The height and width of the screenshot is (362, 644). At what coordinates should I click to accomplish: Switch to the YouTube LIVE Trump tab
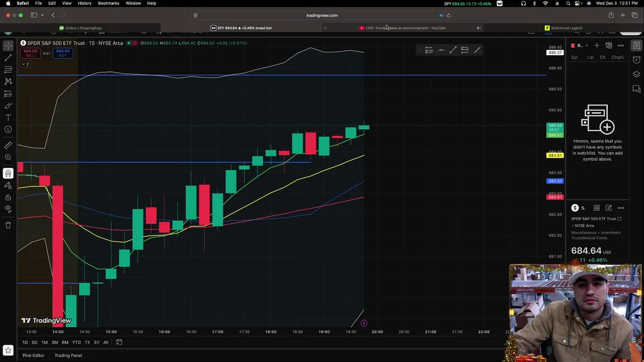403,28
